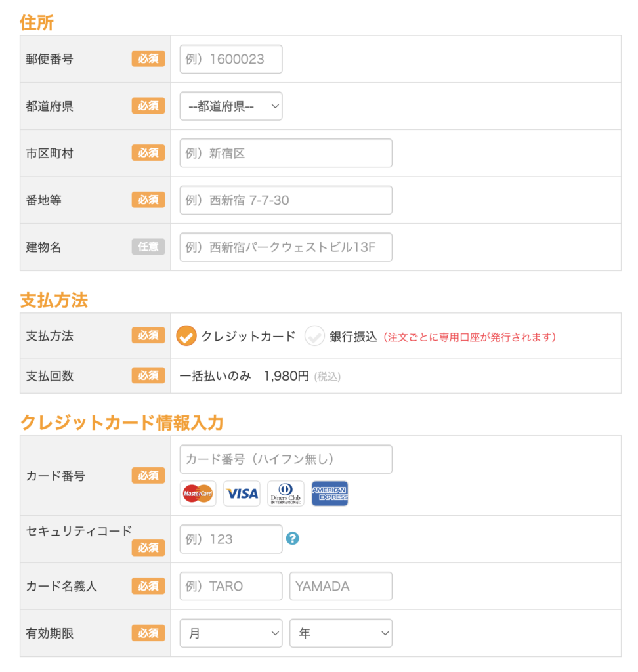Click the YAMADA last name field

[341, 586]
